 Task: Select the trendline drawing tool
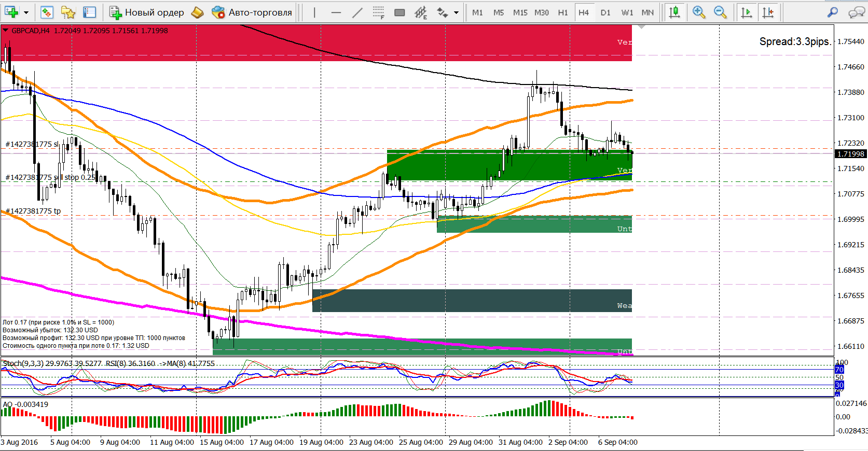(357, 12)
